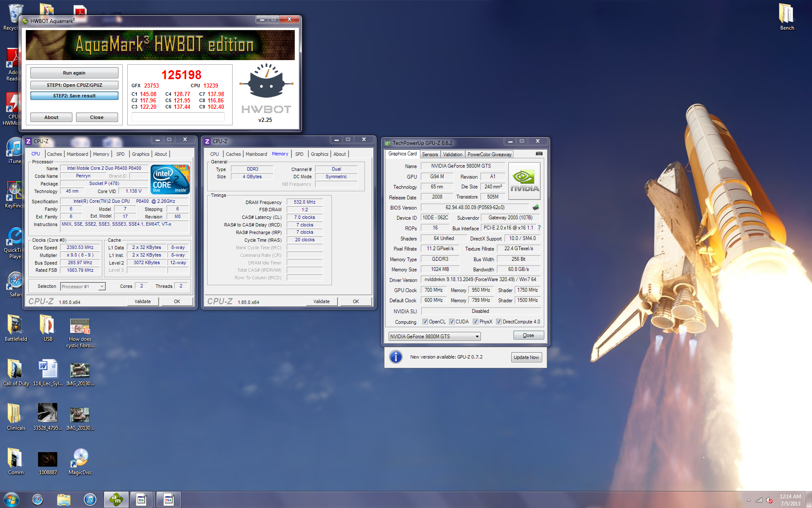812x508 pixels.
Task: Open the NVIDIA GeForce 9800M GTS GPU dropdown
Action: [x=434, y=337]
